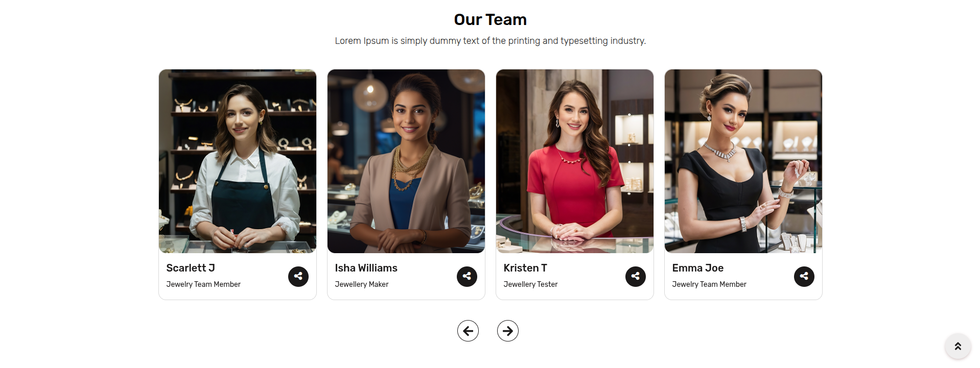Open Emma Joe's profile photo
Screen dimensions: 980x368
pos(743,161)
